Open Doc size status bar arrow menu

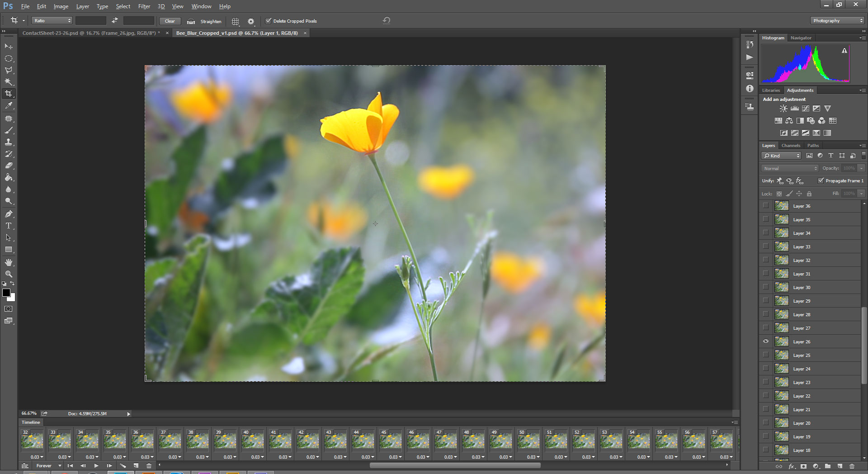128,414
